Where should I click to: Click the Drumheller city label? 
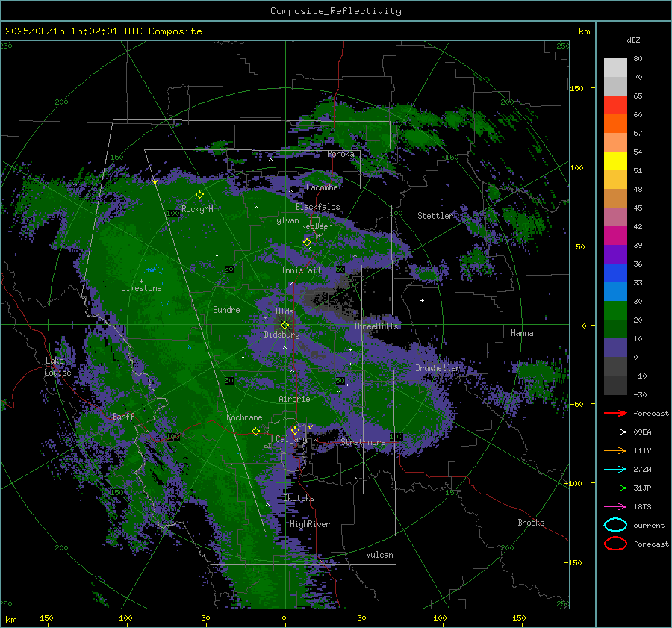[x=438, y=368]
